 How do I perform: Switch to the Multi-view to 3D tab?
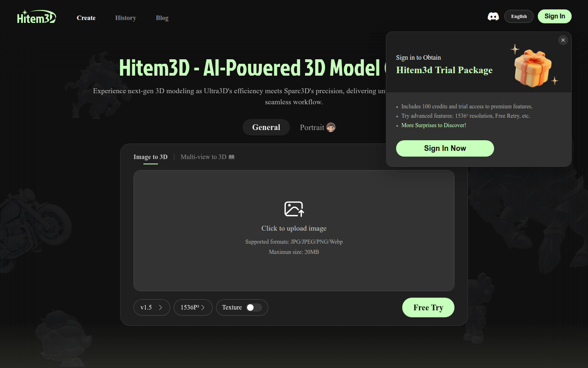(x=203, y=157)
